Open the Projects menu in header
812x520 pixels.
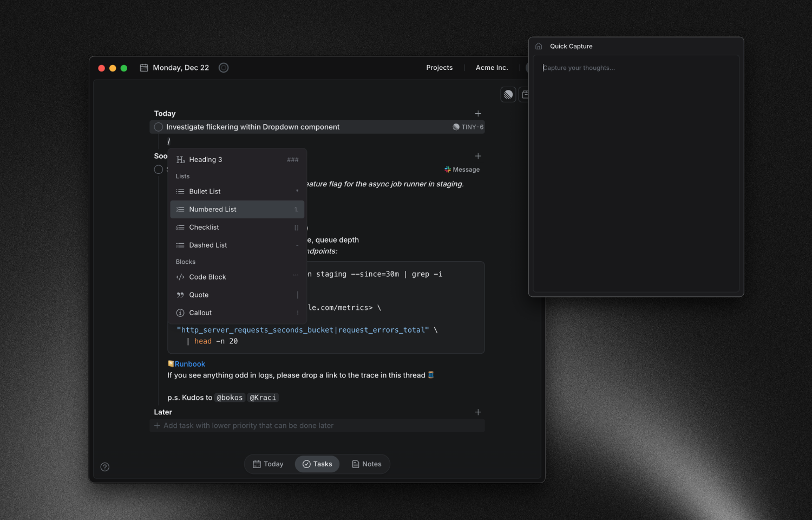pos(439,68)
